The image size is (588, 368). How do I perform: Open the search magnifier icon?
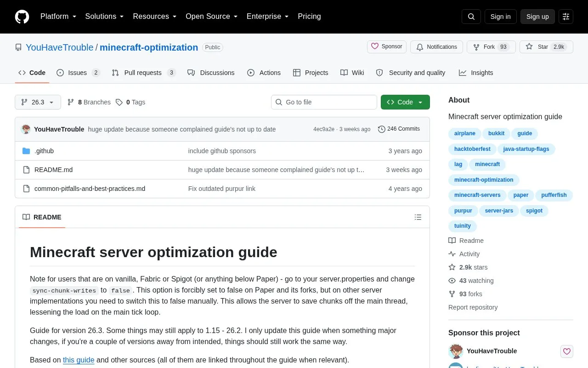pos(471,17)
